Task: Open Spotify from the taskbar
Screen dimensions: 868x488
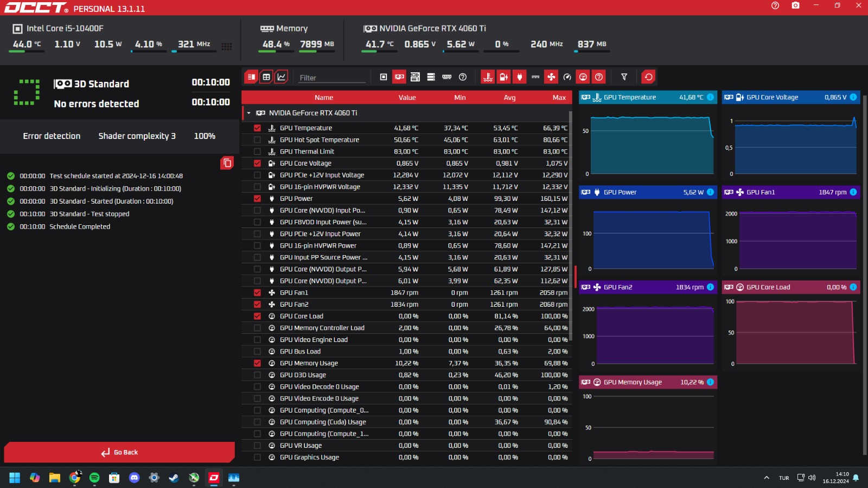Action: (x=94, y=478)
